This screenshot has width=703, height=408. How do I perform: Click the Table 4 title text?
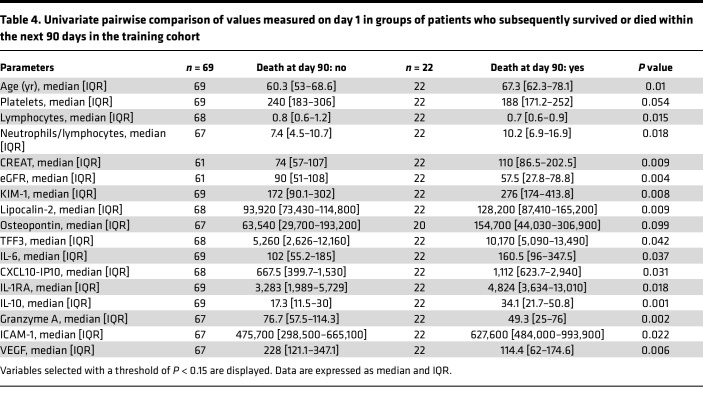(x=347, y=28)
